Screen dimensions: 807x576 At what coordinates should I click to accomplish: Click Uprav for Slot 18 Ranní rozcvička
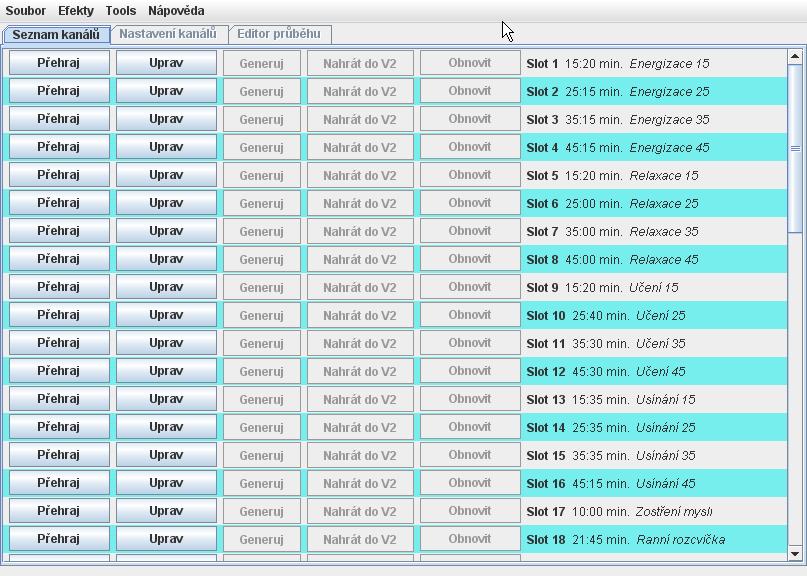pyautogui.click(x=166, y=539)
